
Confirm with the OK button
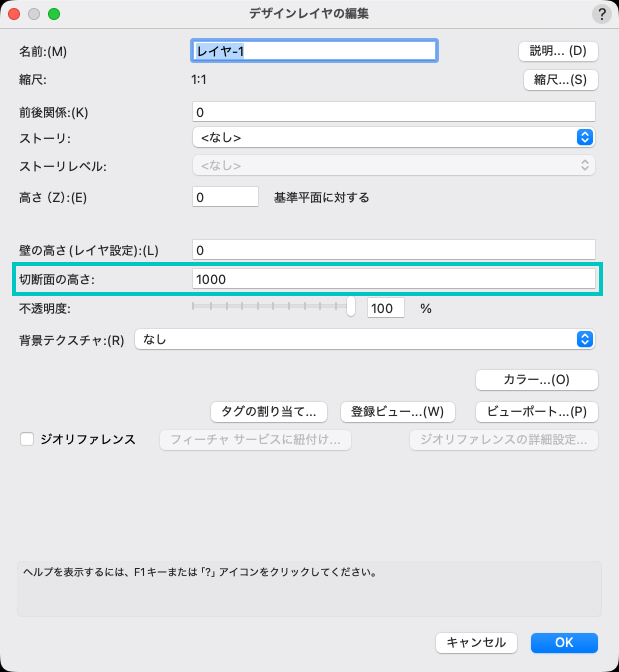(564, 642)
